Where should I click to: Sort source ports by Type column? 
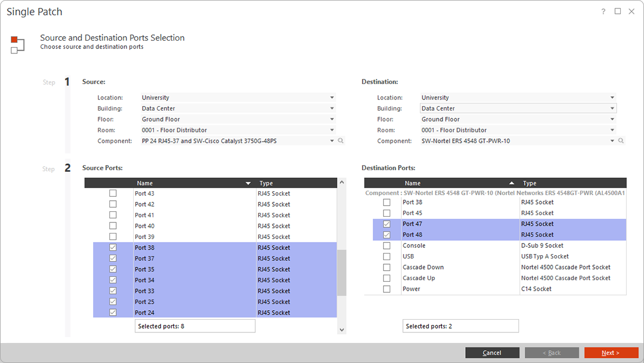point(266,183)
